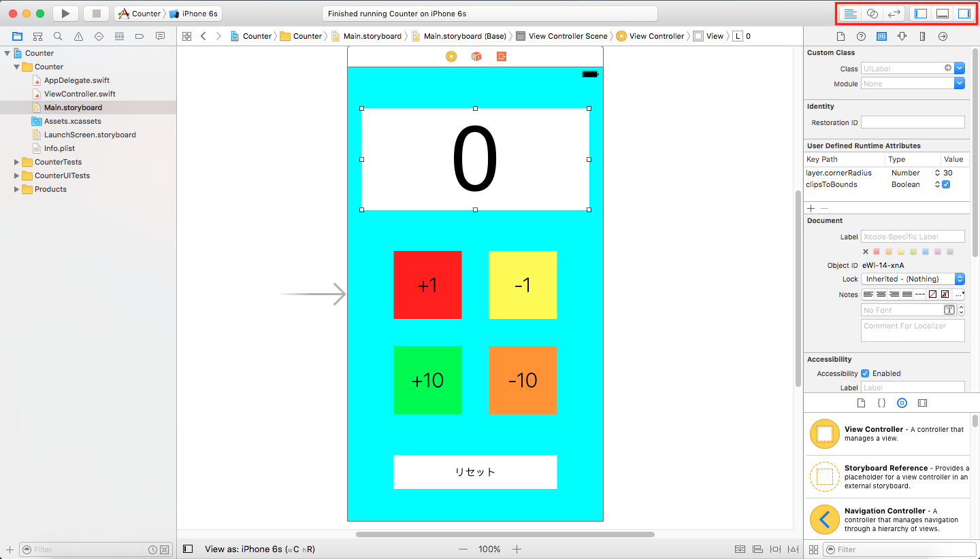Select Storyboard Reference in object library
Viewport: 980px width, 559px height.
pos(888,477)
